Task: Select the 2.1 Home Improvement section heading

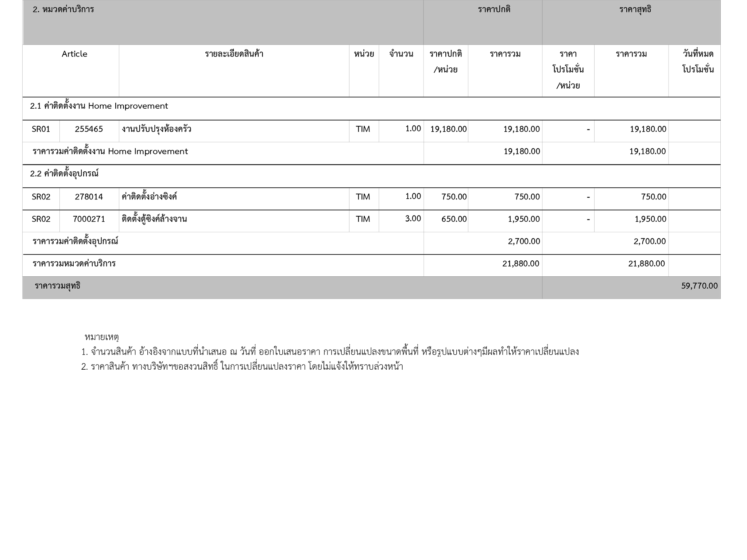Action: click(x=99, y=106)
